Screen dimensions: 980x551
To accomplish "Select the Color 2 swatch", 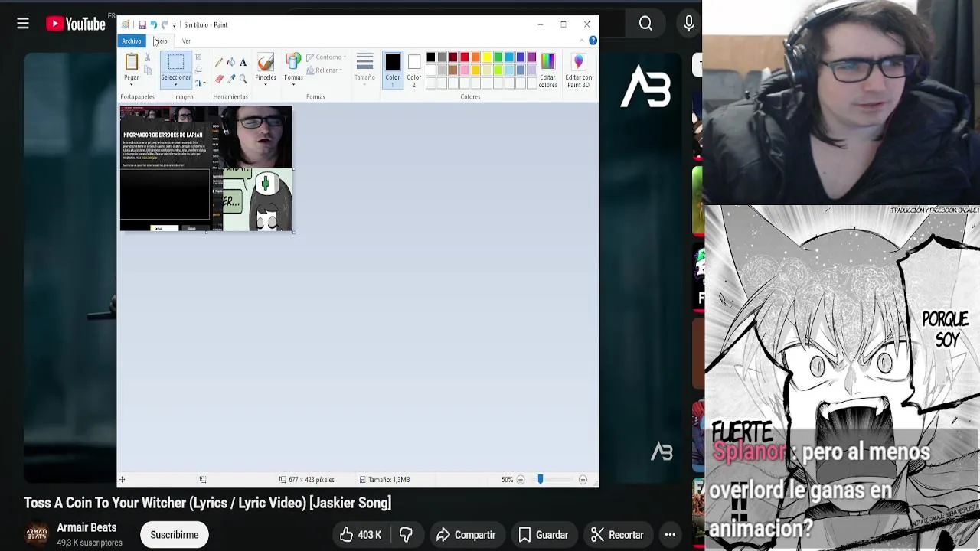I will tap(414, 69).
